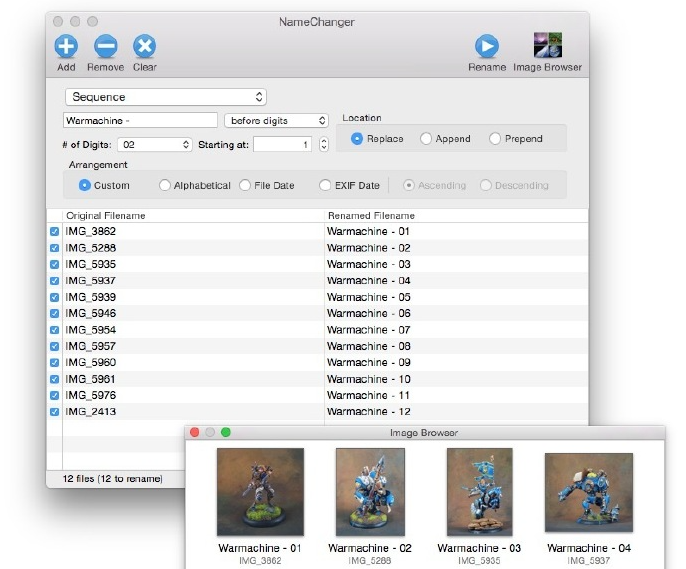Open the 'before digits' dropdown
This screenshot has width=686, height=569.
click(x=276, y=120)
